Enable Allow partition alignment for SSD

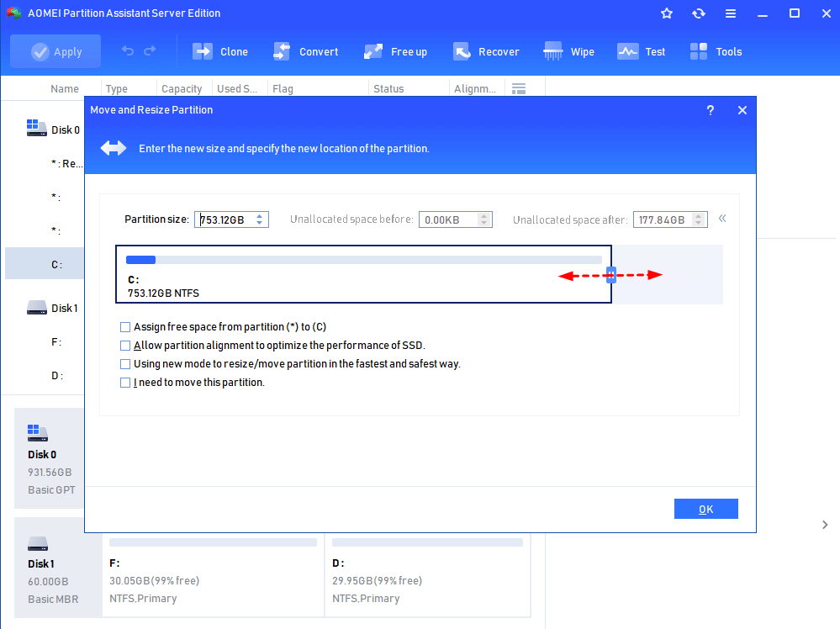click(125, 346)
